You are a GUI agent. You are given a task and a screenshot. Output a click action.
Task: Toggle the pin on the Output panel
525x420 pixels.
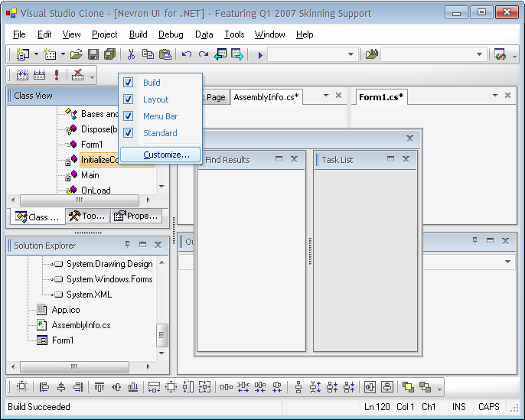pyautogui.click(x=474, y=241)
